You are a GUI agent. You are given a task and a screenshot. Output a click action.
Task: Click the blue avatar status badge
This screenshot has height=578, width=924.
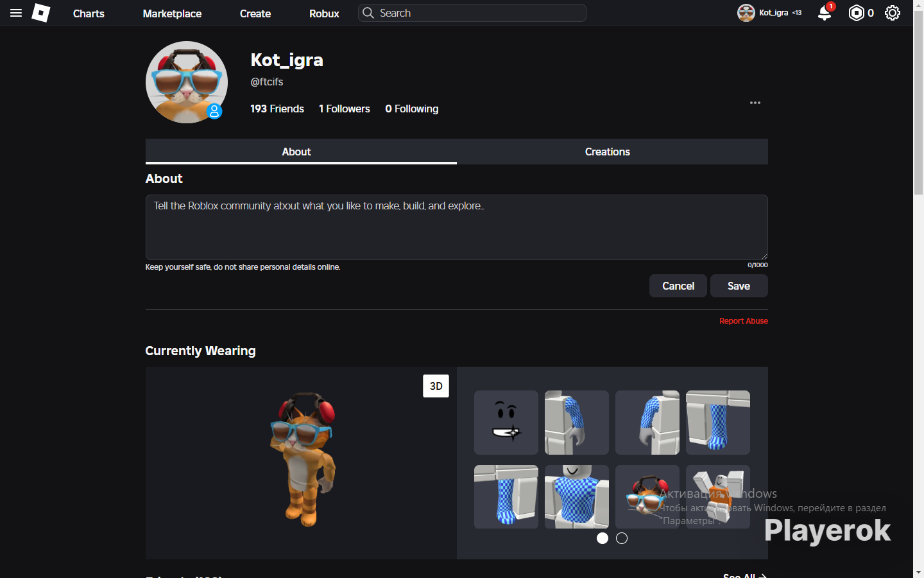click(214, 111)
